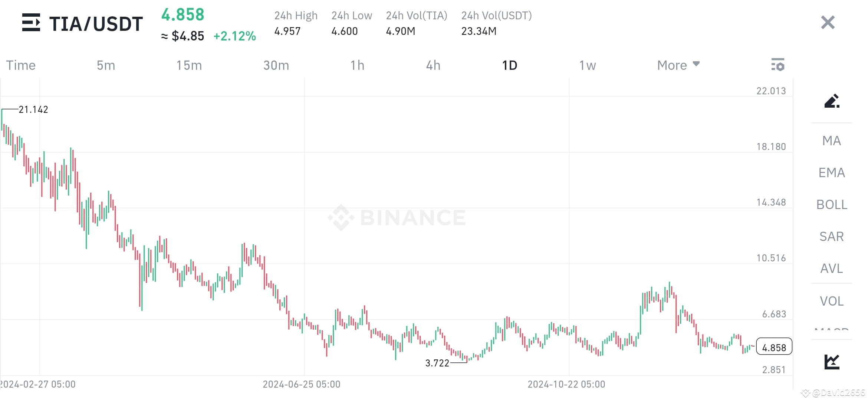Viewport: 868px width, 401px height.
Task: Open the chart display settings icon
Action: coord(778,65)
